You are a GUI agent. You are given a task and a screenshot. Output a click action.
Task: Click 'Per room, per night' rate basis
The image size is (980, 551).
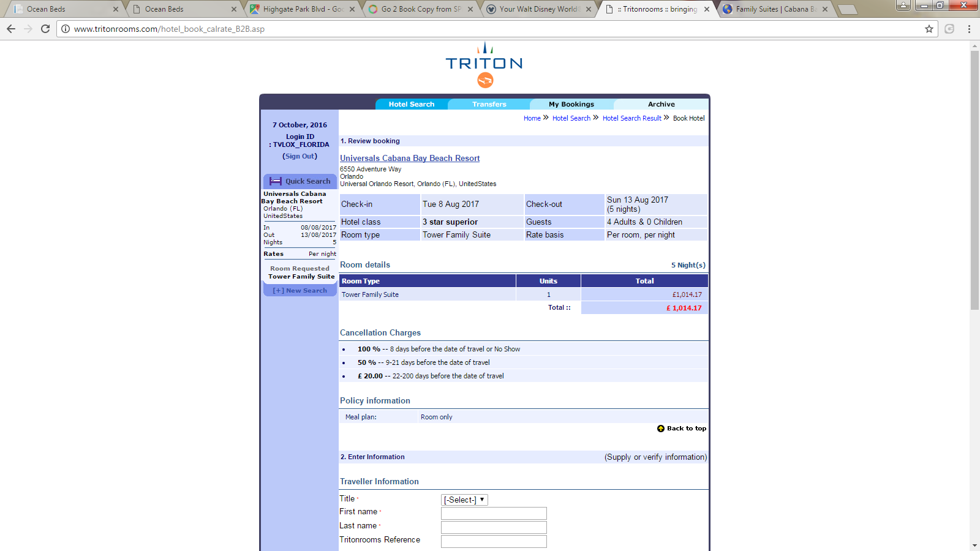(641, 235)
